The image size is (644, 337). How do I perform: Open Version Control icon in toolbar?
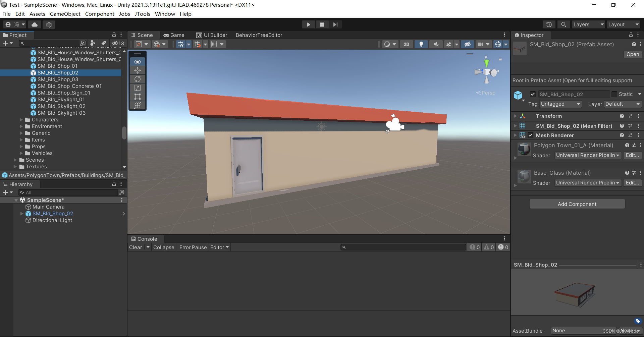[49, 24]
